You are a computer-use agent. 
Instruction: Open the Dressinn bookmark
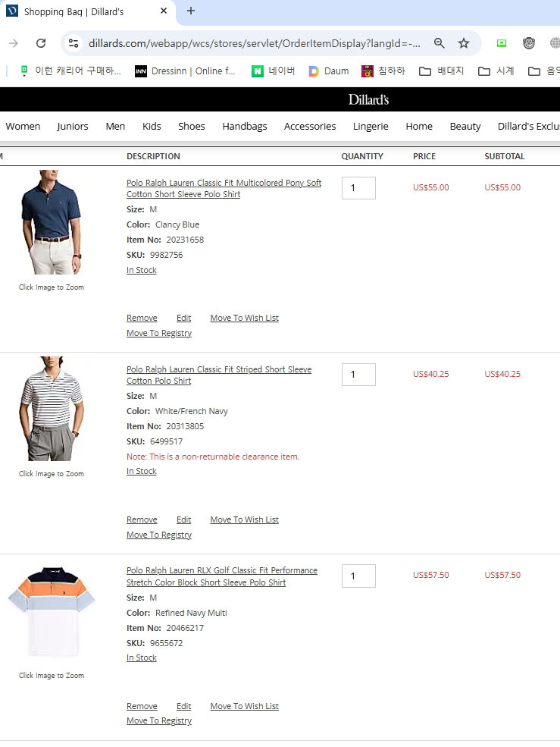[185, 71]
